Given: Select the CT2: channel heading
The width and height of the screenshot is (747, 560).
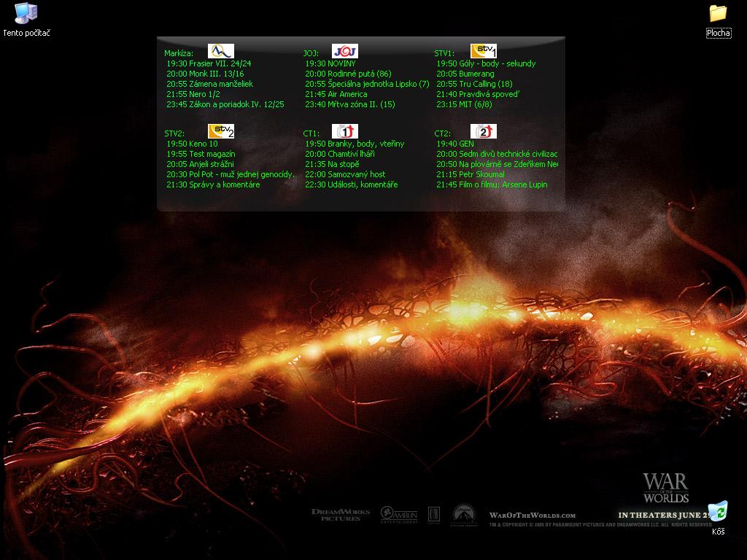Looking at the screenshot, I should [x=442, y=133].
